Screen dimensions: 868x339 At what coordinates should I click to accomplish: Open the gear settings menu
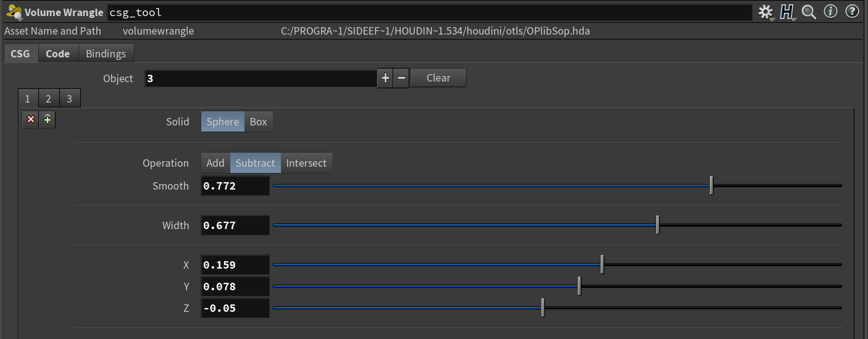point(766,12)
